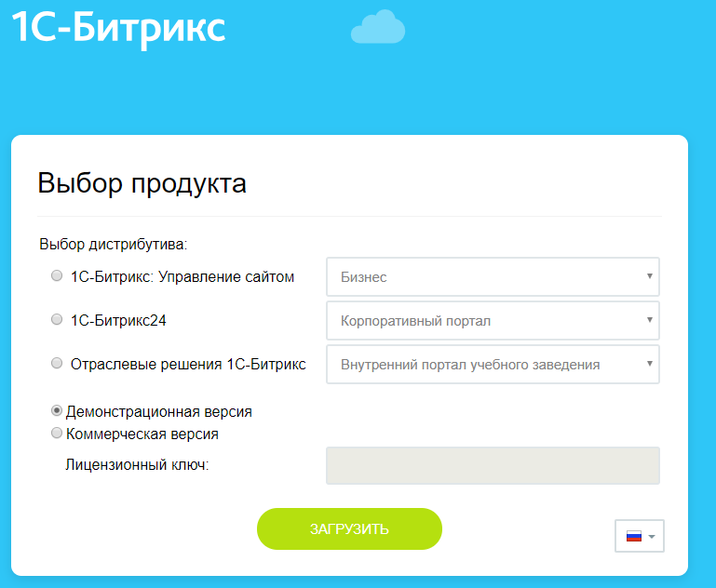Click the Лицензионный ключ input field
Image resolution: width=716 pixels, height=588 pixels.
(x=493, y=465)
